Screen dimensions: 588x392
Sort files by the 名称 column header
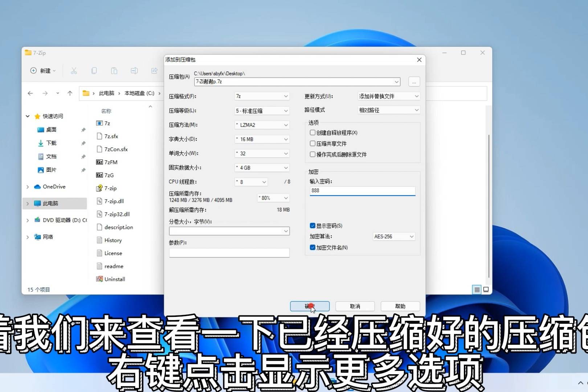pos(106,111)
